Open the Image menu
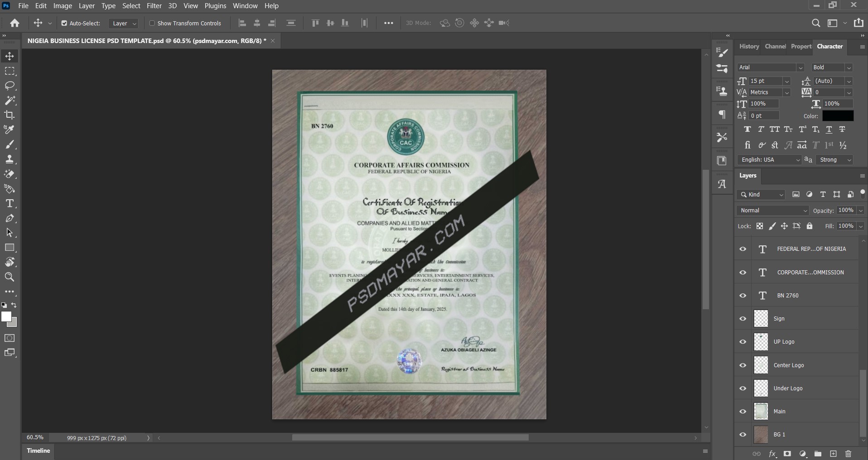 click(x=63, y=6)
